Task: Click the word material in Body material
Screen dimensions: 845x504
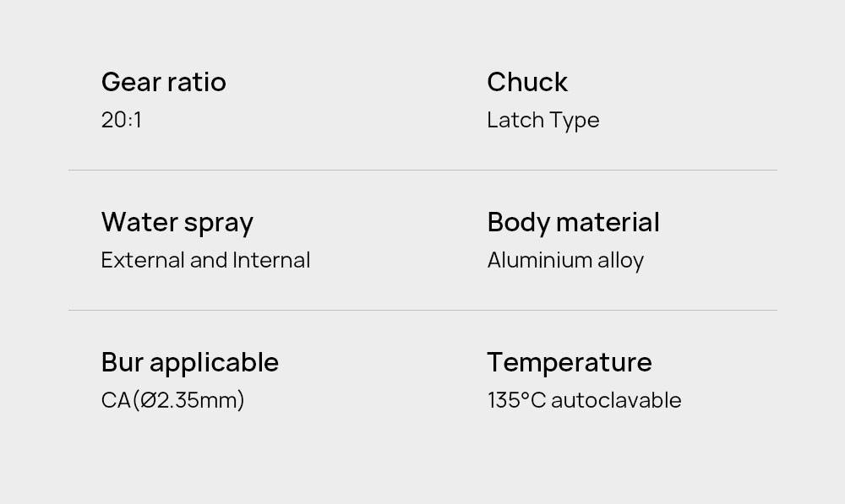Action: (608, 222)
